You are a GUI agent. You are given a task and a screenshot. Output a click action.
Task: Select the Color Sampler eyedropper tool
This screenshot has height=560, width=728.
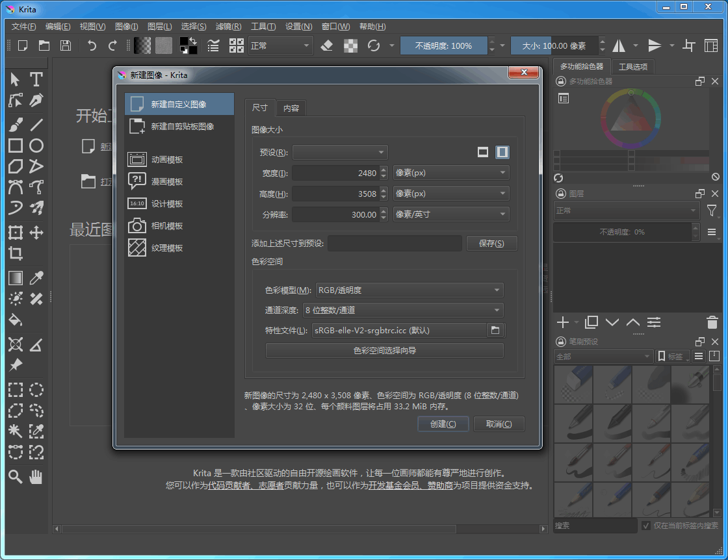tap(36, 277)
